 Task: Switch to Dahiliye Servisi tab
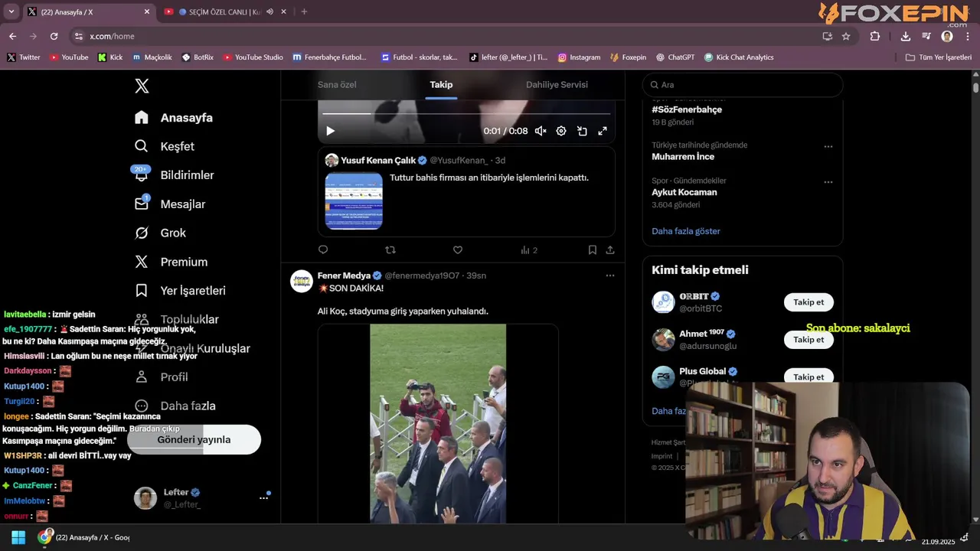pos(557,85)
